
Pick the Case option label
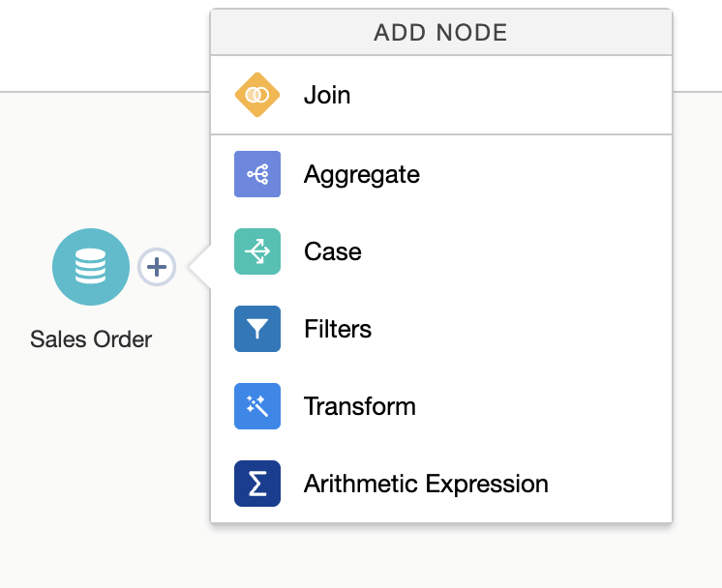[333, 251]
